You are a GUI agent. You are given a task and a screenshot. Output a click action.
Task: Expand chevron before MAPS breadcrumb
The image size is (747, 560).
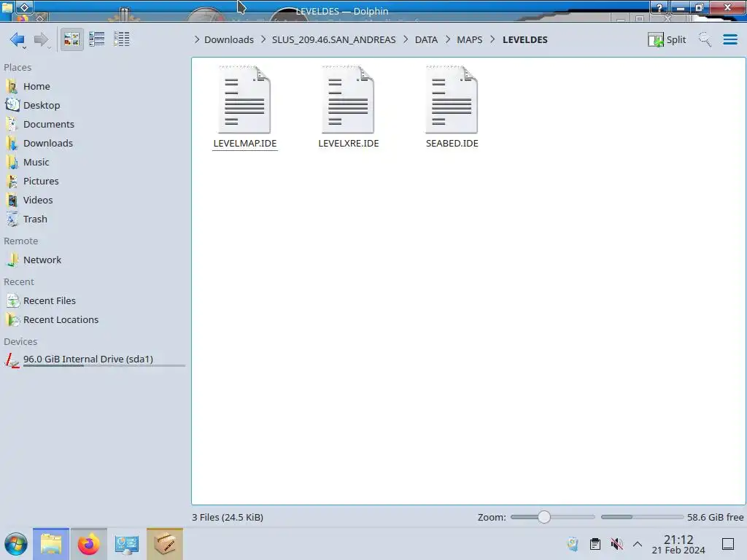(x=447, y=39)
